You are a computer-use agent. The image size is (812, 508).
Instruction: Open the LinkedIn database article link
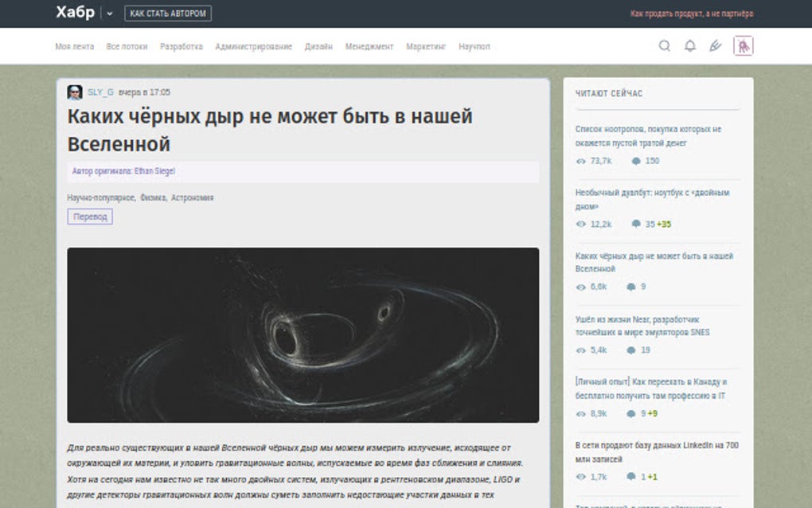pos(657,452)
